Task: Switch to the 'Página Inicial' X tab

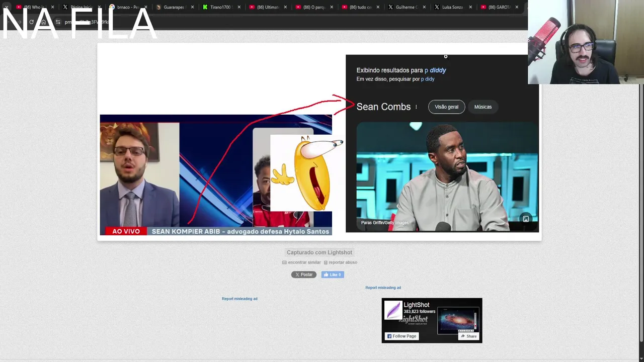Action: 80,7
